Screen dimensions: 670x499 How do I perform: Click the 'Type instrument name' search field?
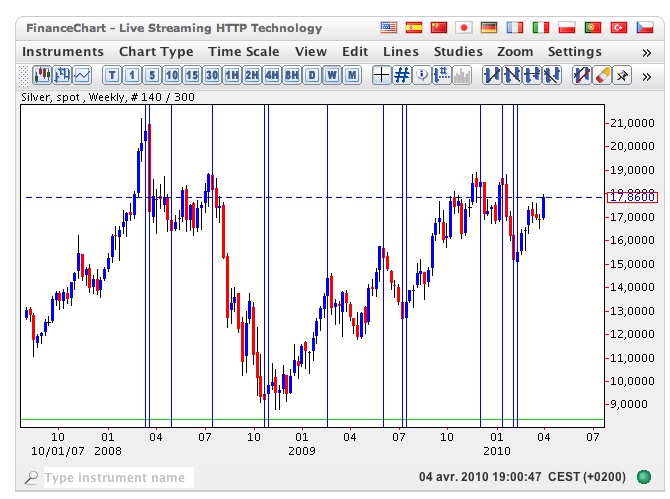pyautogui.click(x=114, y=478)
